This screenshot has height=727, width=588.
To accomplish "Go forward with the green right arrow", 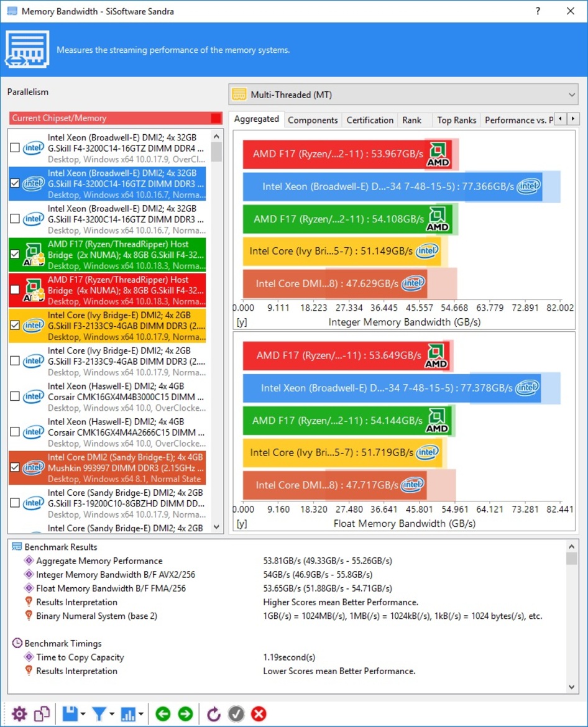I will [185, 713].
